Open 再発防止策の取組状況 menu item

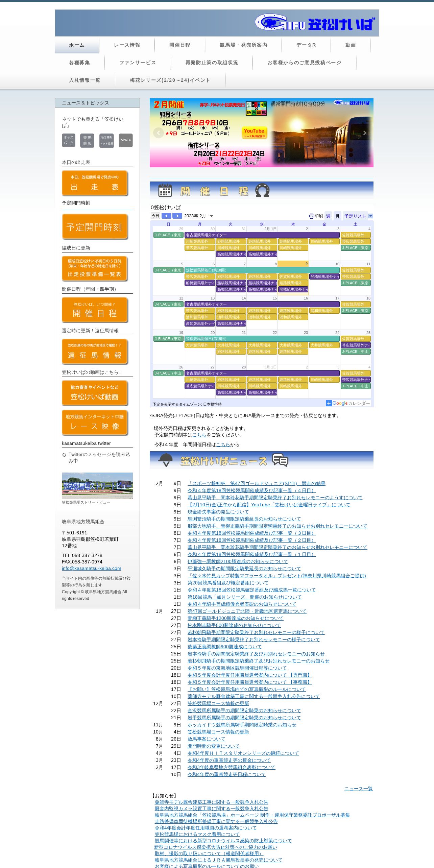[212, 63]
